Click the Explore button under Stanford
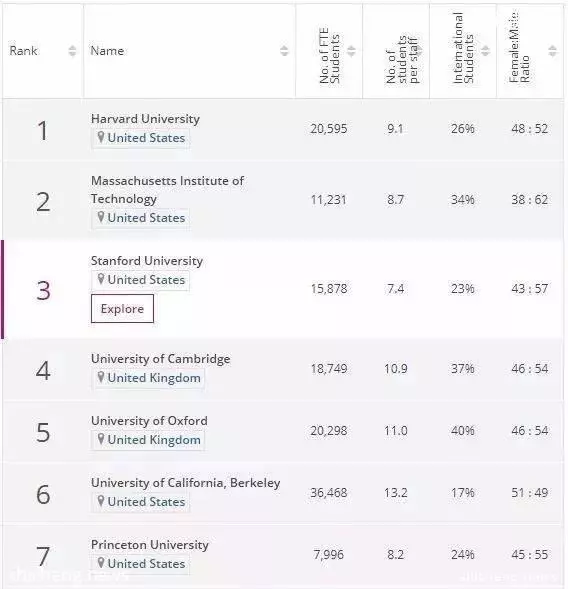 (122, 308)
